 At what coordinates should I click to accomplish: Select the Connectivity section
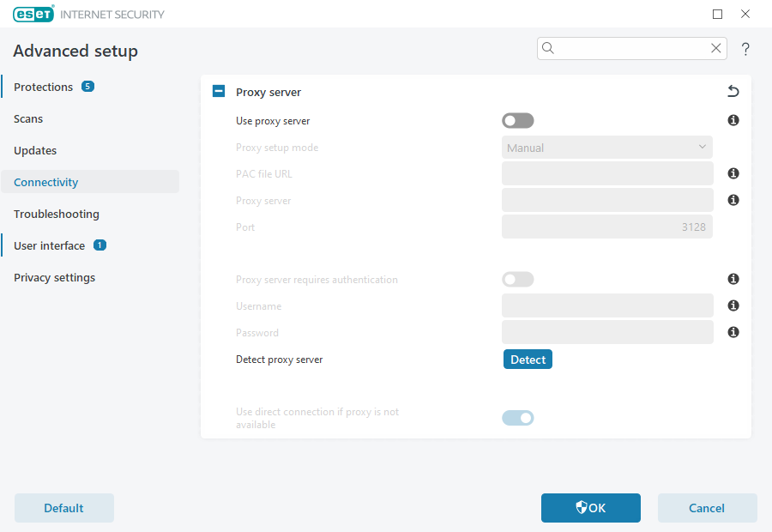coord(90,182)
